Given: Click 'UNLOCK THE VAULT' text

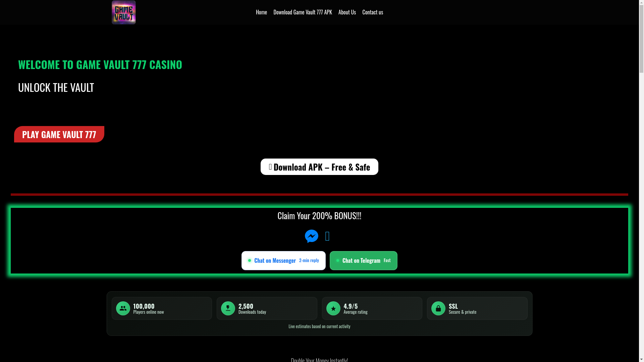Looking at the screenshot, I should pos(56,87).
